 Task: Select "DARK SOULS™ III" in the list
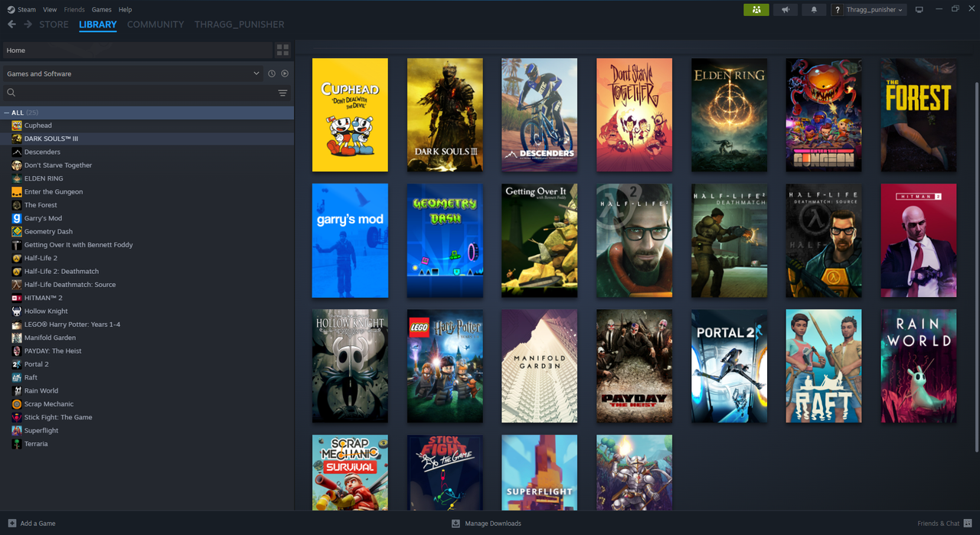51,139
